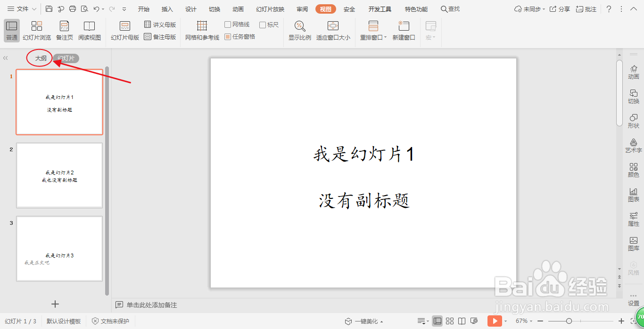This screenshot has width=644, height=329.
Task: Open the 插入 ribbon tab
Action: [167, 9]
